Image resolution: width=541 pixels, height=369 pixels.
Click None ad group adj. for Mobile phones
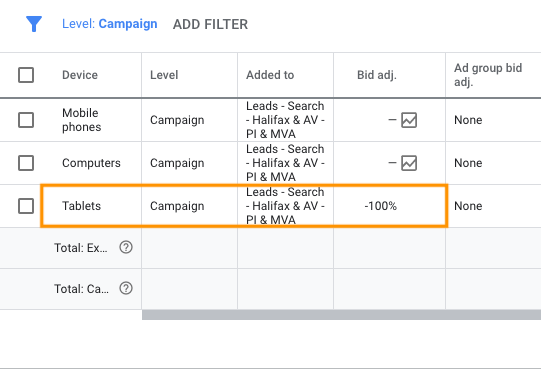click(468, 120)
